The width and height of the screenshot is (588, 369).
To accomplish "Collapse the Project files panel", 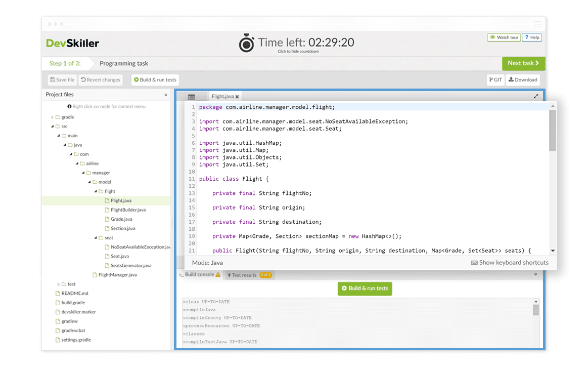I will click(166, 95).
